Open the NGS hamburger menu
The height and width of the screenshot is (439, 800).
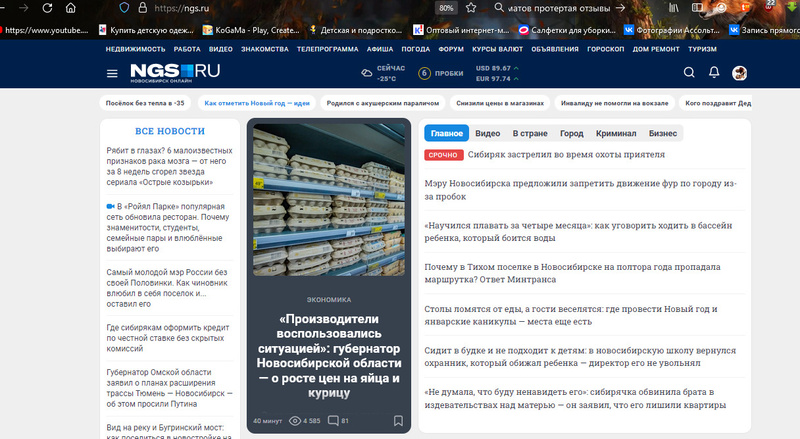[112, 73]
